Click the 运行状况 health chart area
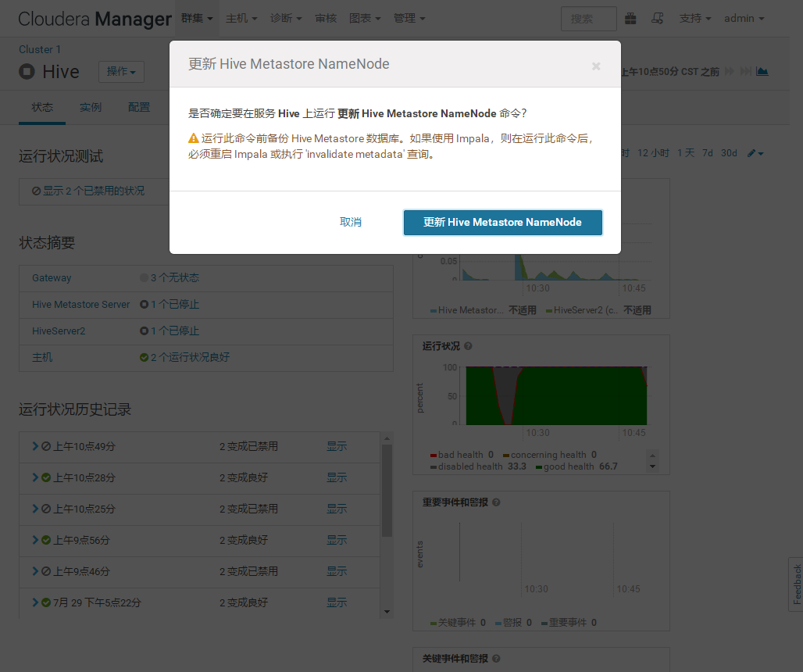The image size is (803, 672). pos(555,395)
